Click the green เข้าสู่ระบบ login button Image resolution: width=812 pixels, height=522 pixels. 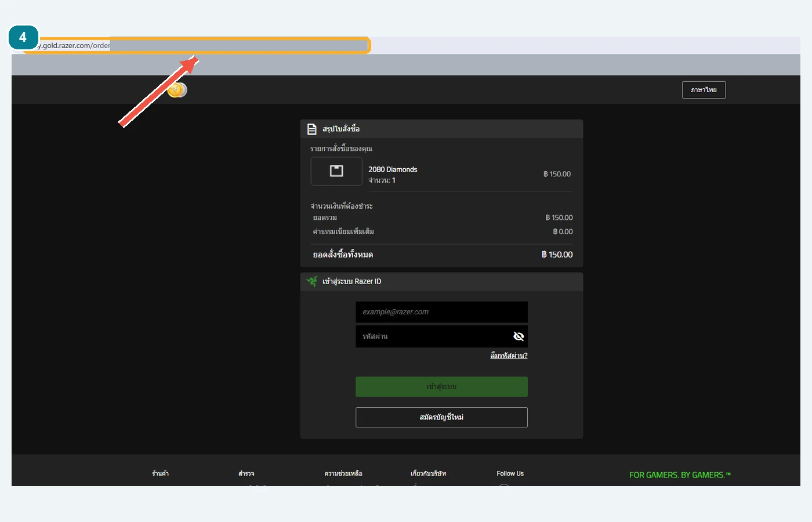point(441,387)
